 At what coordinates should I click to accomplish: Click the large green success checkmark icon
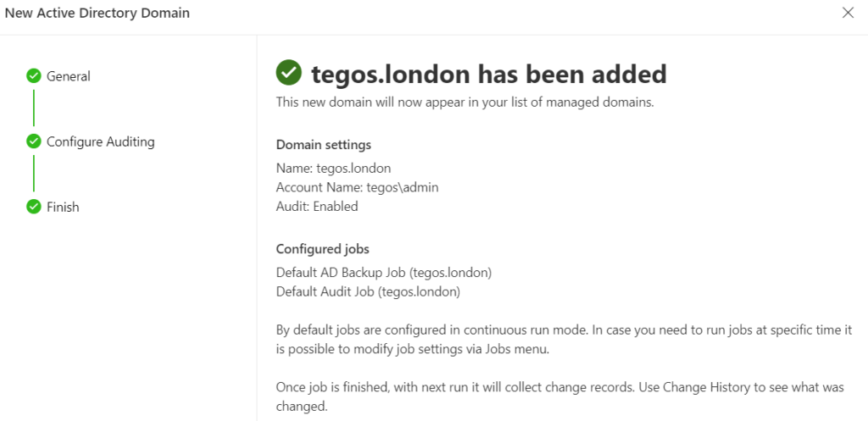click(288, 73)
